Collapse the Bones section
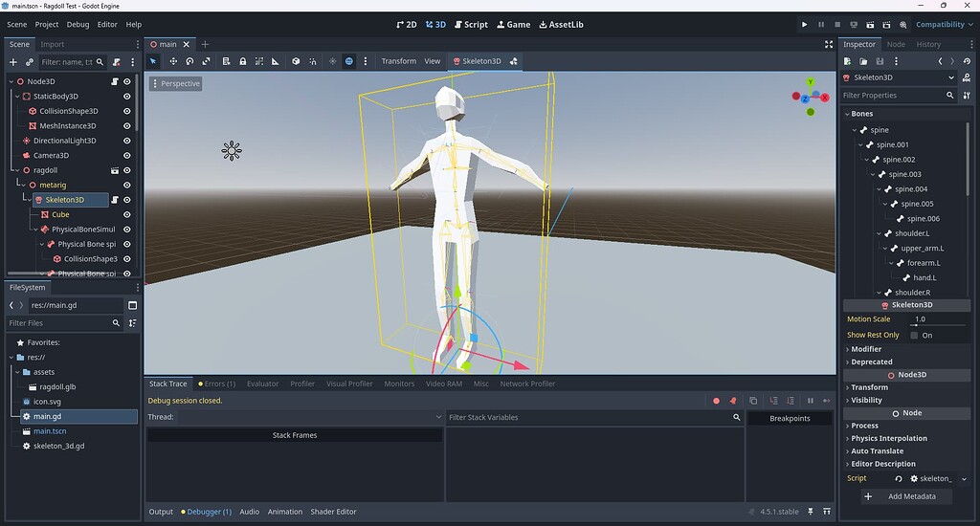 [x=860, y=114]
